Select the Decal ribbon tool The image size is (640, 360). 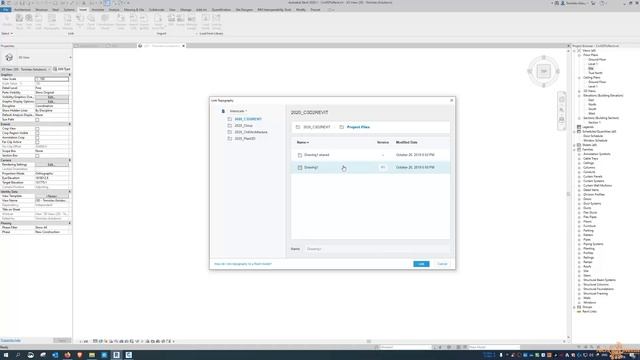[80, 21]
